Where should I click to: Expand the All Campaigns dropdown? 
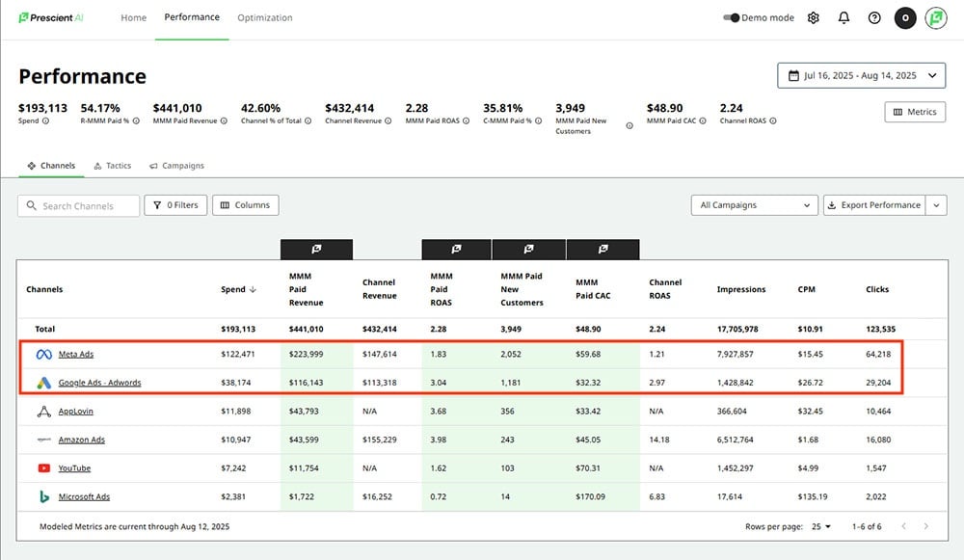754,205
